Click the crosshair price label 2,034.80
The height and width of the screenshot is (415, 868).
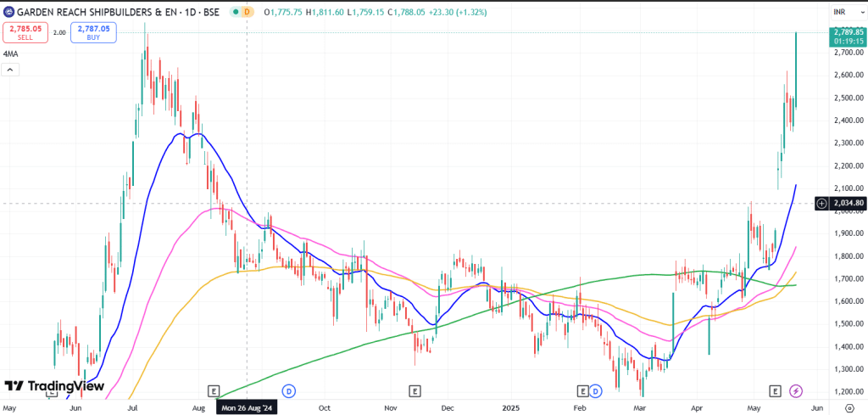pyautogui.click(x=847, y=204)
